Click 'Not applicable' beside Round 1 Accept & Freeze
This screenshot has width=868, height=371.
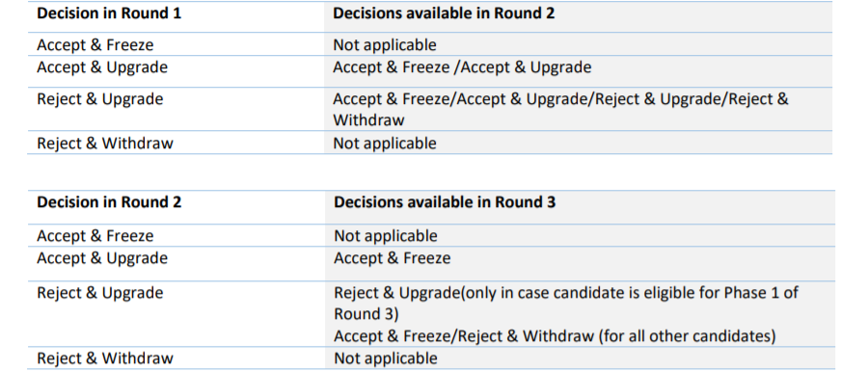pyautogui.click(x=385, y=44)
